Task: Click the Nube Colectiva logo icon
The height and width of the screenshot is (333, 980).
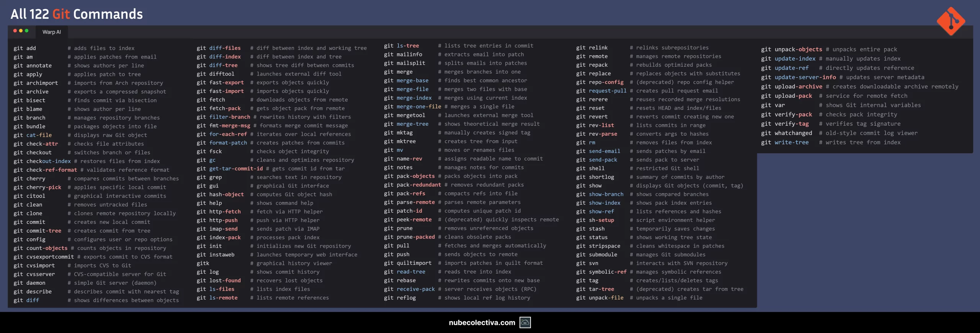Action: point(525,323)
